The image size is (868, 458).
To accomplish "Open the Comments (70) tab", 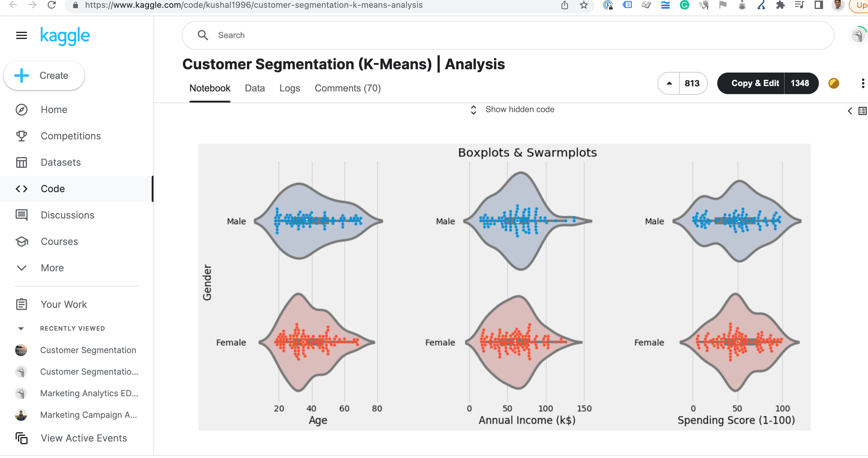I will [347, 88].
